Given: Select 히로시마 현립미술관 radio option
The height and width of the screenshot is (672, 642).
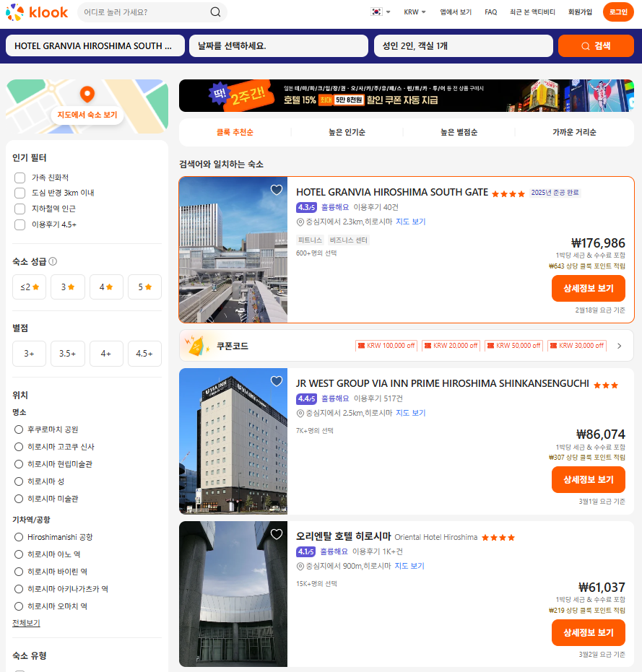Looking at the screenshot, I should pyautogui.click(x=19, y=464).
